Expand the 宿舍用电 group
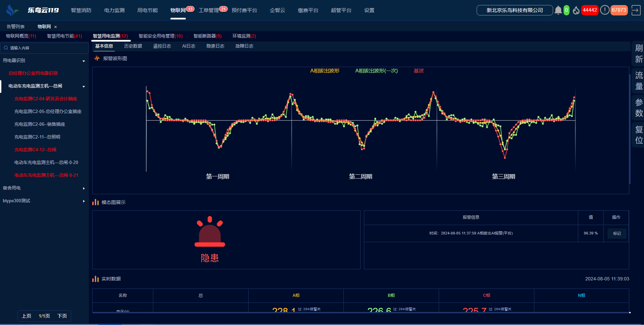The image size is (644, 325). click(84, 188)
